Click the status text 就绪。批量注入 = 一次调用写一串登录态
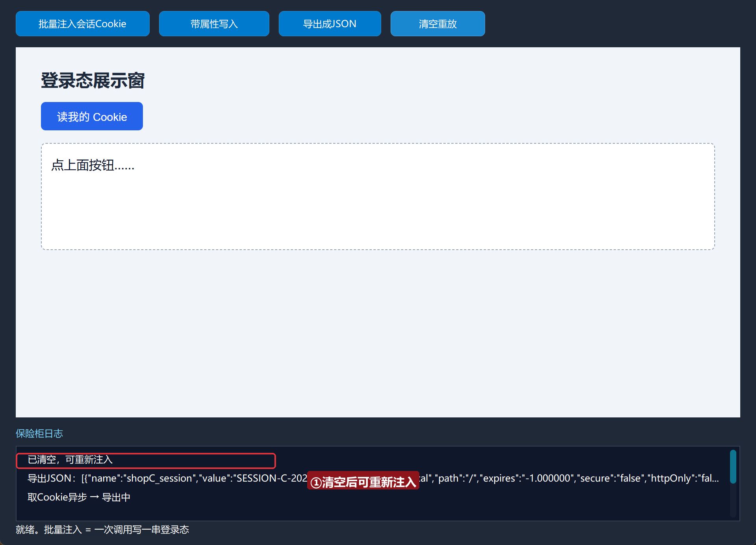 [x=102, y=530]
